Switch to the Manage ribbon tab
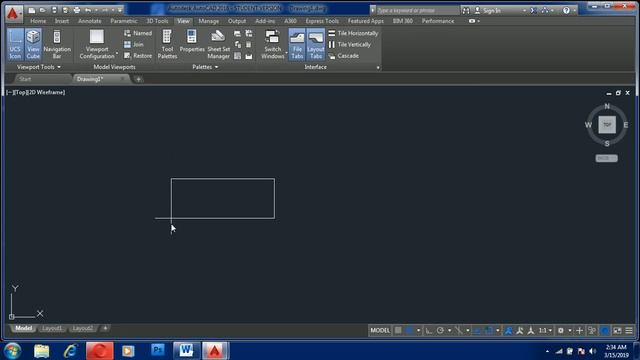 click(x=209, y=21)
